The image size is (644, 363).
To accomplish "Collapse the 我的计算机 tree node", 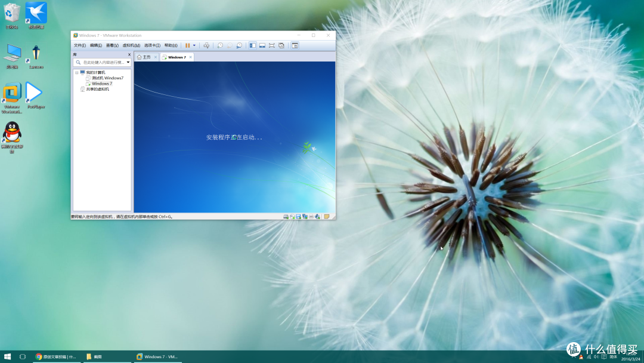I will 77,72.
